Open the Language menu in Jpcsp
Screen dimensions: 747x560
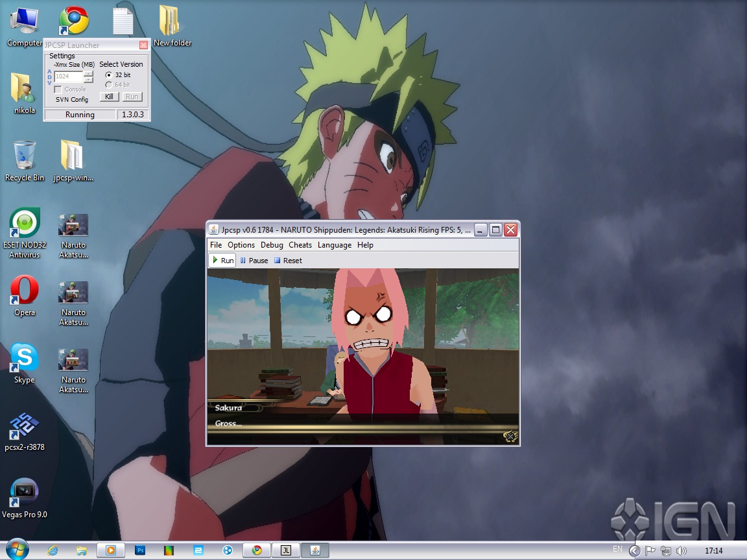coord(335,245)
